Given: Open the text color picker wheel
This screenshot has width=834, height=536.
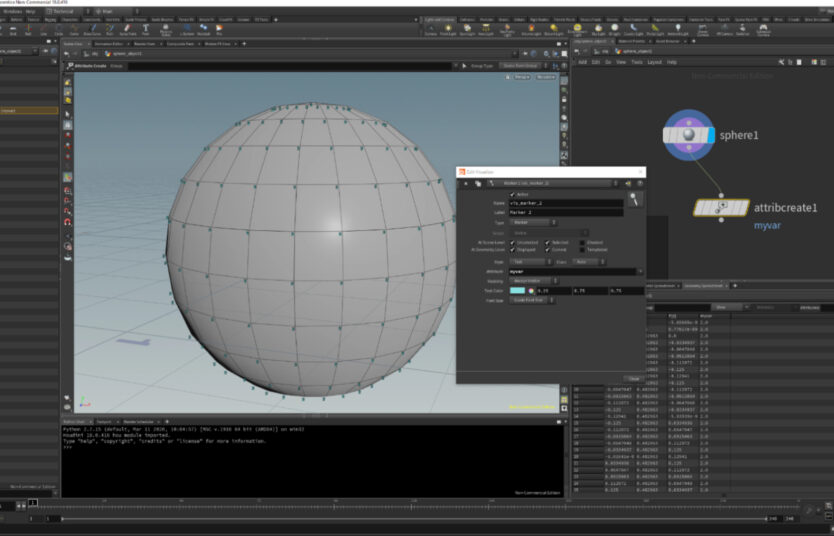Looking at the screenshot, I should tap(531, 290).
